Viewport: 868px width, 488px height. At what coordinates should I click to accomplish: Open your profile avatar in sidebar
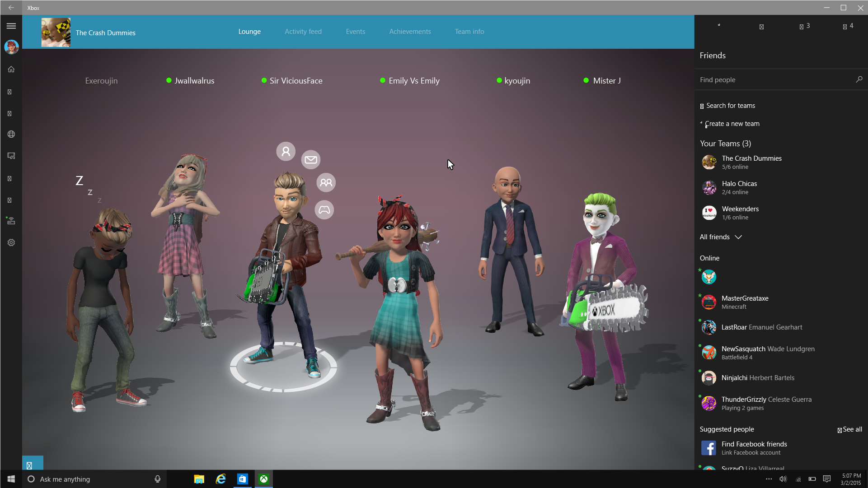[x=11, y=47]
